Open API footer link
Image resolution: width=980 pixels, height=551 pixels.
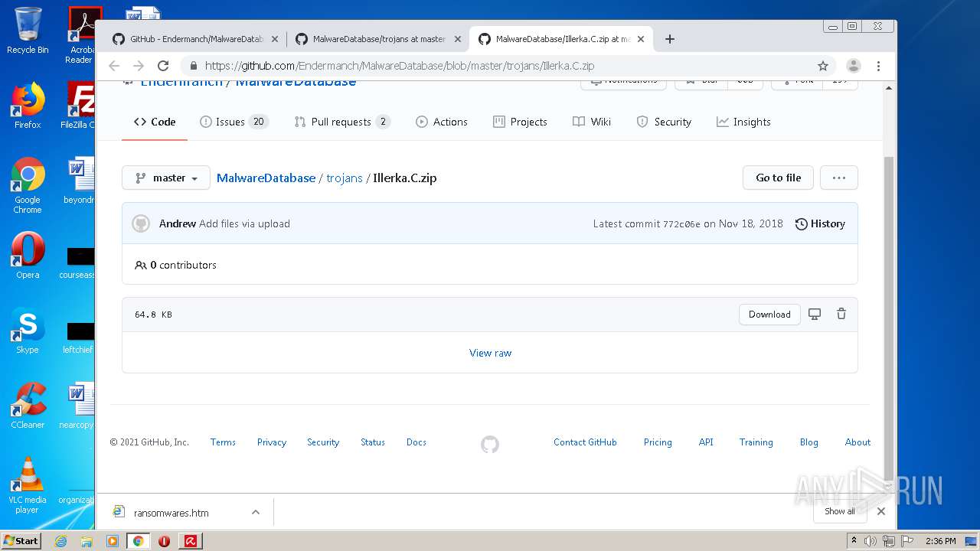pyautogui.click(x=706, y=442)
